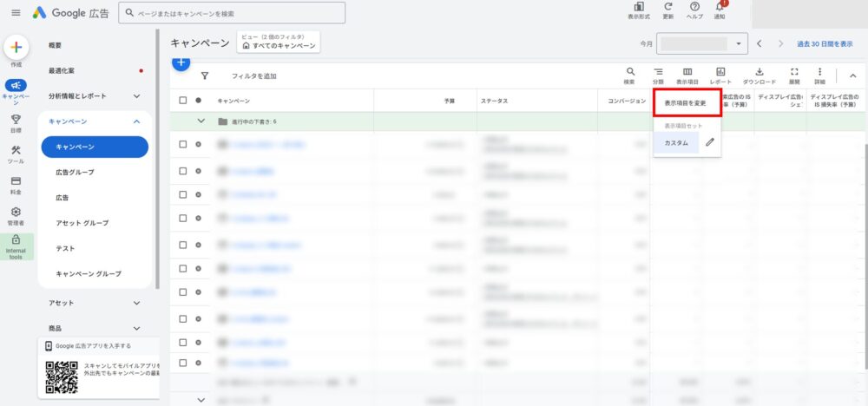Collapse the 進行中の下書き group row

[x=201, y=121]
